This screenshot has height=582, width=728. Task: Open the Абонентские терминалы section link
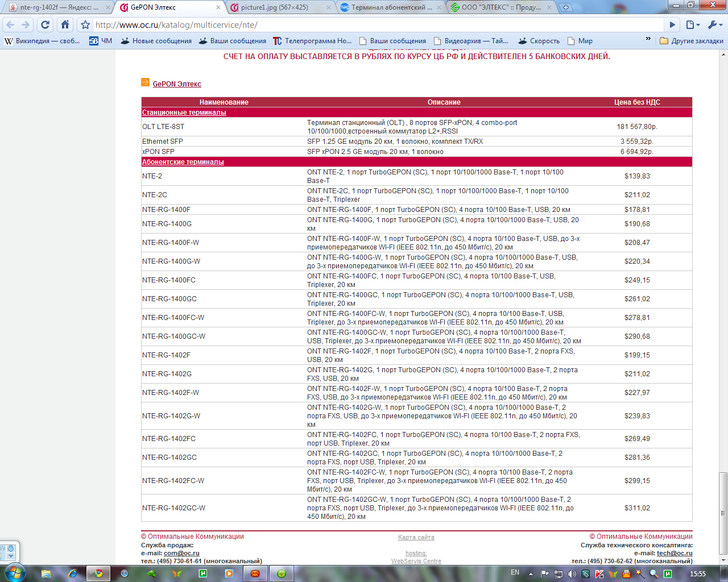point(183,162)
